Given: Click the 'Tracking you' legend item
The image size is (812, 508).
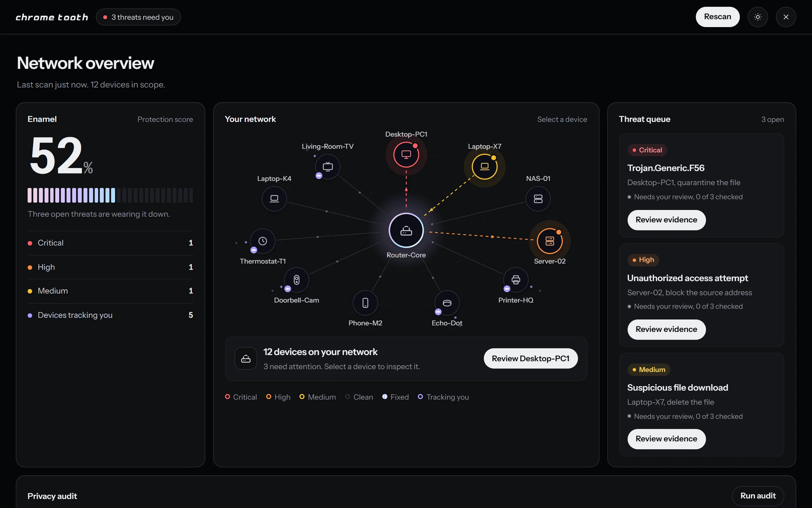Looking at the screenshot, I should [443, 397].
